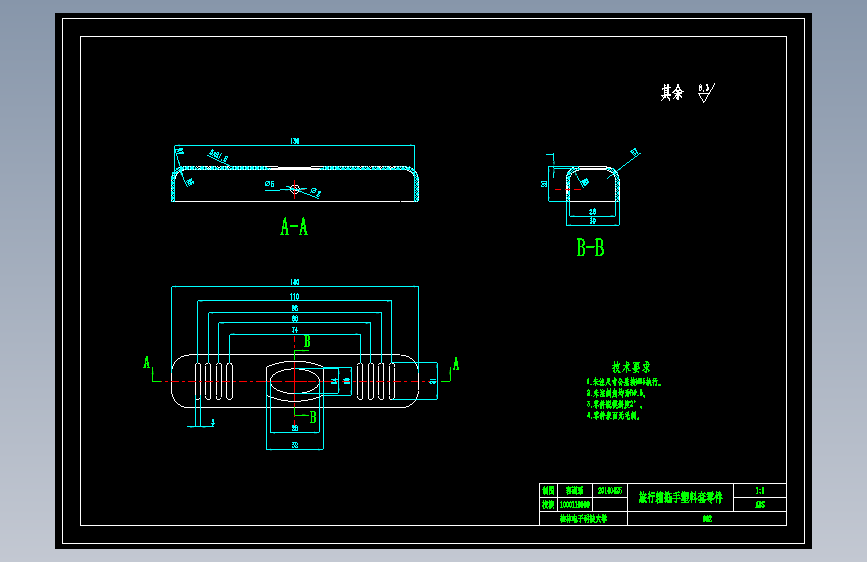This screenshot has width=867, height=562.
Task: Click the left A section marker
Action: click(147, 363)
